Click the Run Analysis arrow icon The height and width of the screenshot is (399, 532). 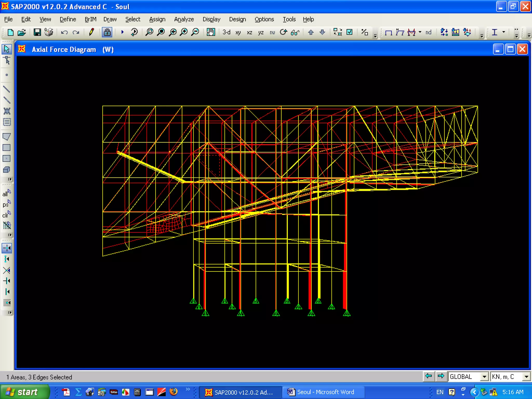(x=122, y=32)
